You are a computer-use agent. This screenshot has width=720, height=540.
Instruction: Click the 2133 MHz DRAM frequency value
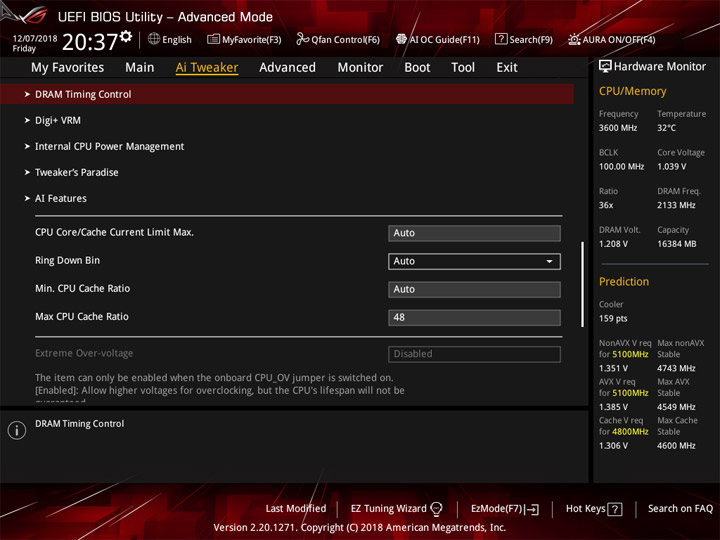point(676,205)
